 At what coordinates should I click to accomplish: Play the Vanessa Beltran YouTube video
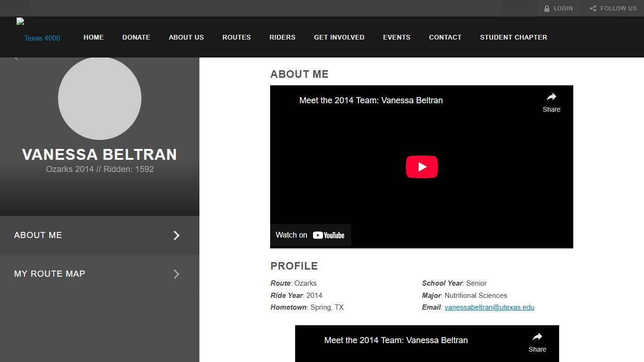421,166
